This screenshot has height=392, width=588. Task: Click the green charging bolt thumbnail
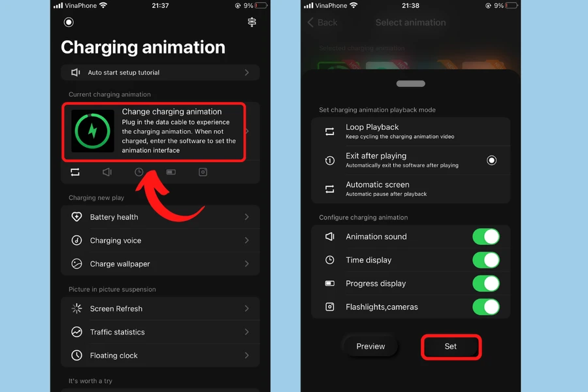click(x=93, y=131)
